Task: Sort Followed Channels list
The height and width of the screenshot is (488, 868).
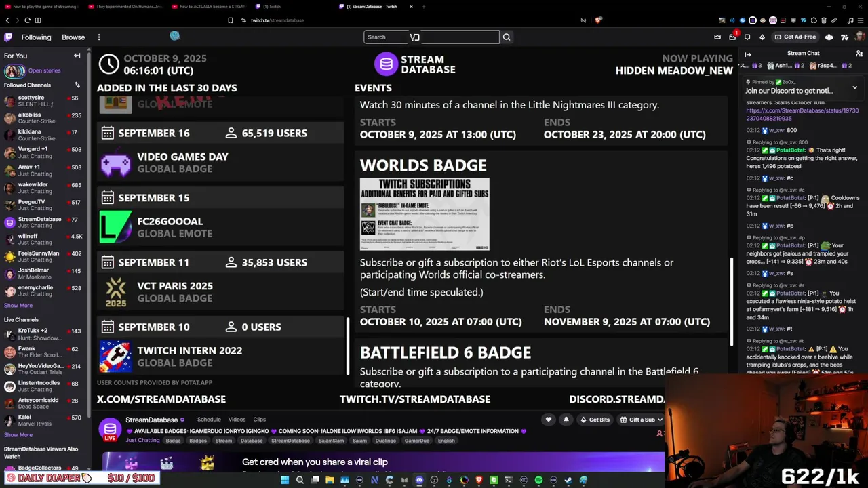Action: click(77, 85)
